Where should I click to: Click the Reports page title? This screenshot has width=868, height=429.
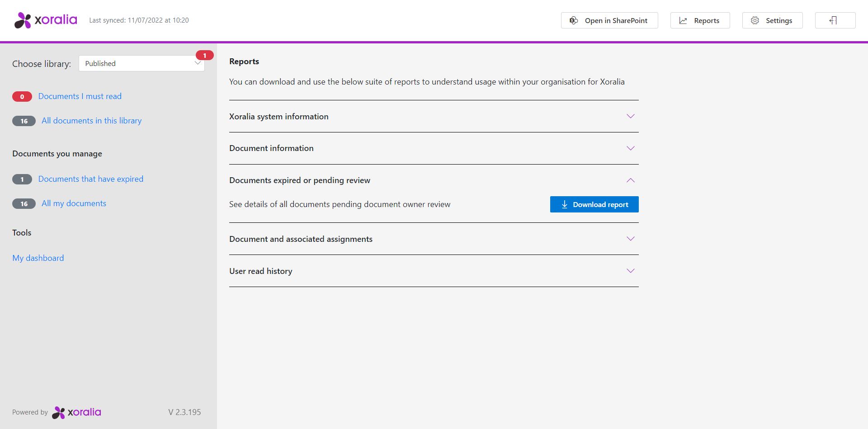[x=244, y=61]
